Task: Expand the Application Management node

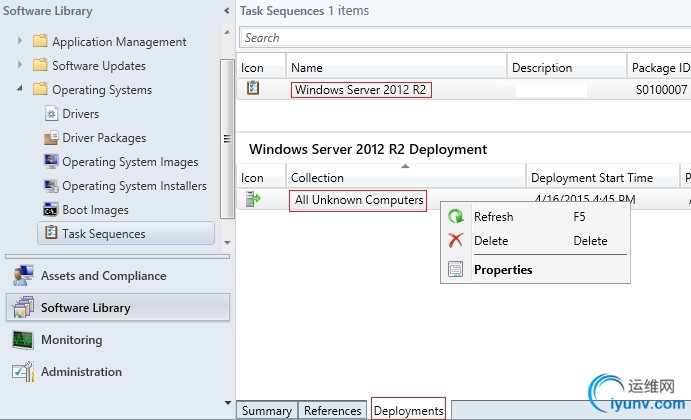Action: (x=19, y=41)
